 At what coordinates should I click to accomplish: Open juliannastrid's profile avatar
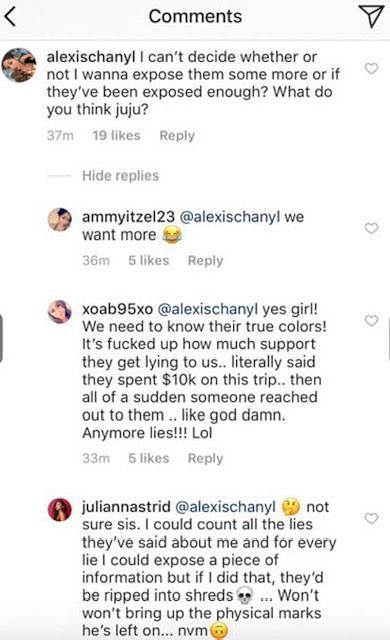(x=60, y=509)
